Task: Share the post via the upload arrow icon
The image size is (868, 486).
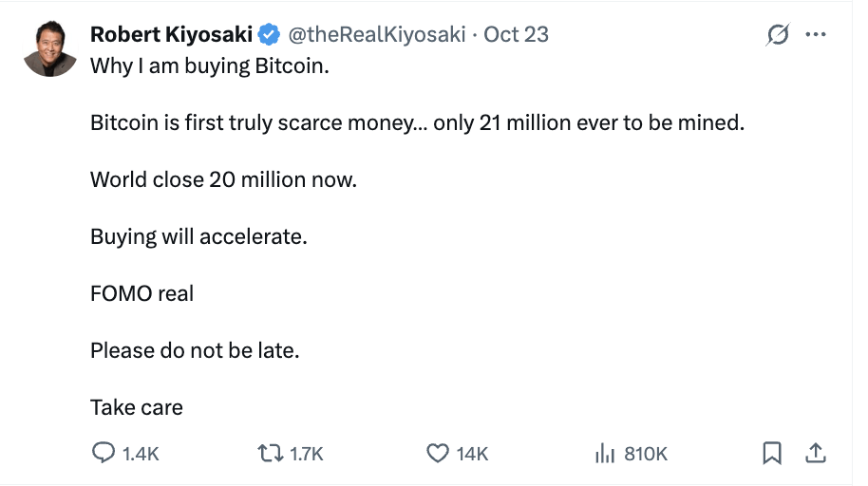Action: click(815, 454)
